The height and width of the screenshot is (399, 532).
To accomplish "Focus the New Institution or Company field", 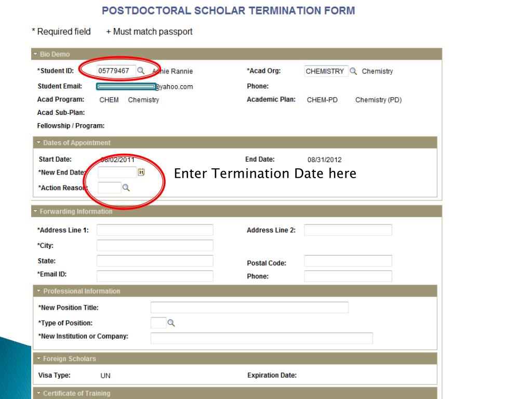I will coord(261,338).
